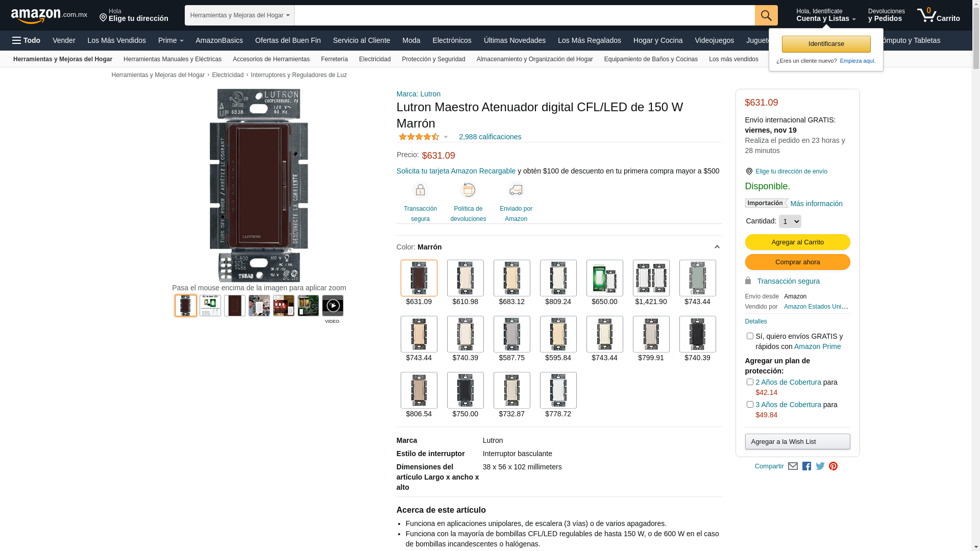Enable free shipping with Amazon Prime checkbox
This screenshot has height=551, width=980.
(x=750, y=336)
